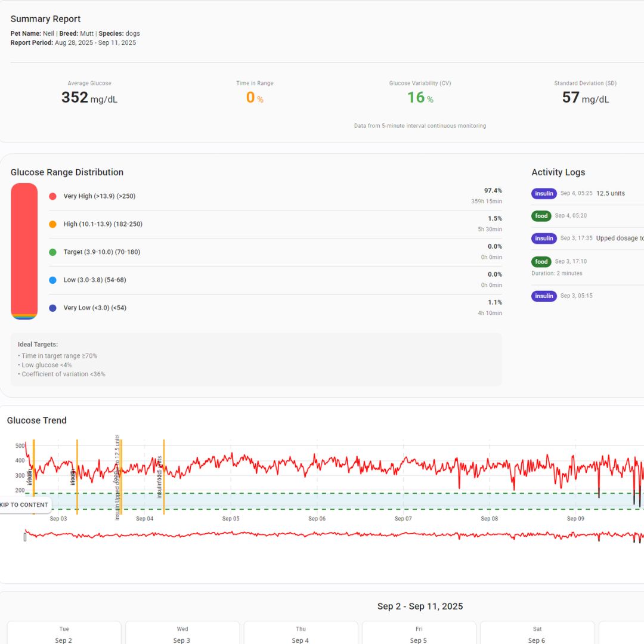Image resolution: width=644 pixels, height=644 pixels.
Task: Click insulin badge for Sep 3, 05:15
Action: coord(544,296)
